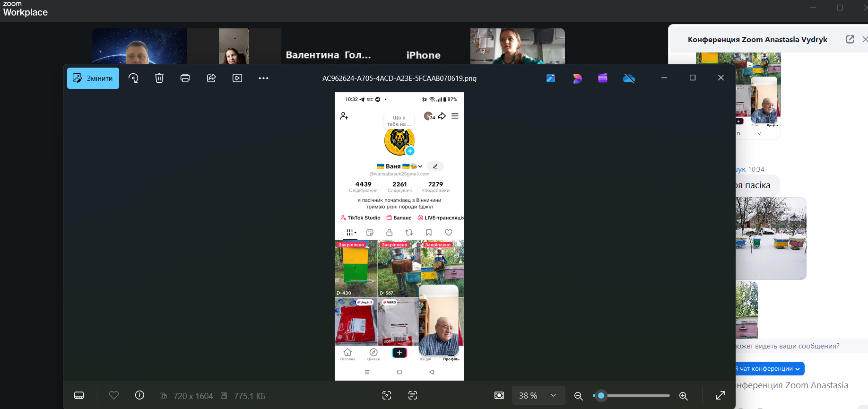Open the snowy beehives photo in chat

pos(771,238)
